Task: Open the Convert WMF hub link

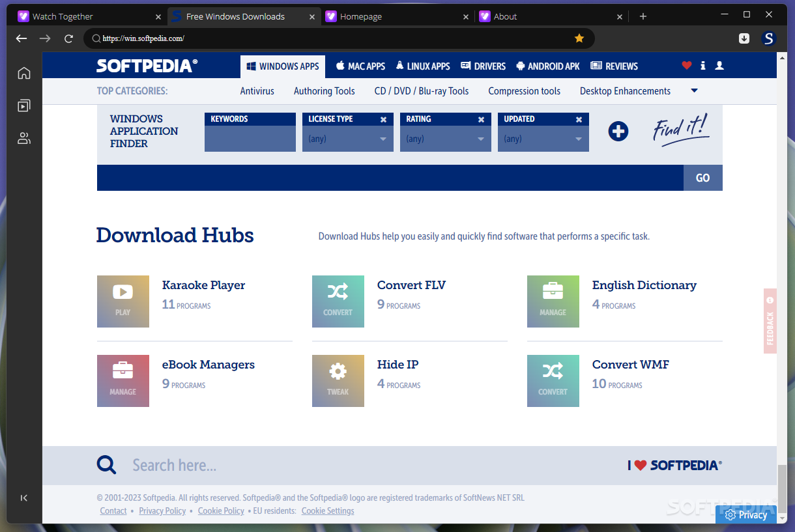Action: (x=631, y=365)
